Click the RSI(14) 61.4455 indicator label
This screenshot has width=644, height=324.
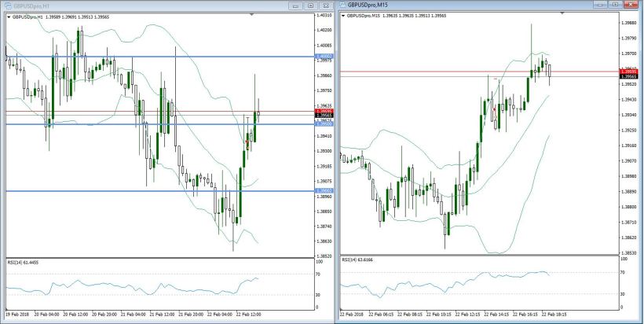point(24,262)
